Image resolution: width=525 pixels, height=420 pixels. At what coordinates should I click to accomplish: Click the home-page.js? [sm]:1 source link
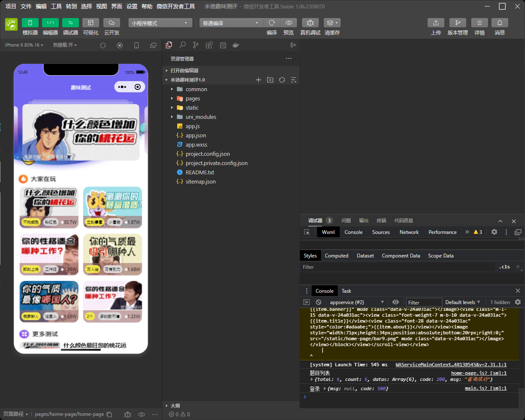click(479, 373)
